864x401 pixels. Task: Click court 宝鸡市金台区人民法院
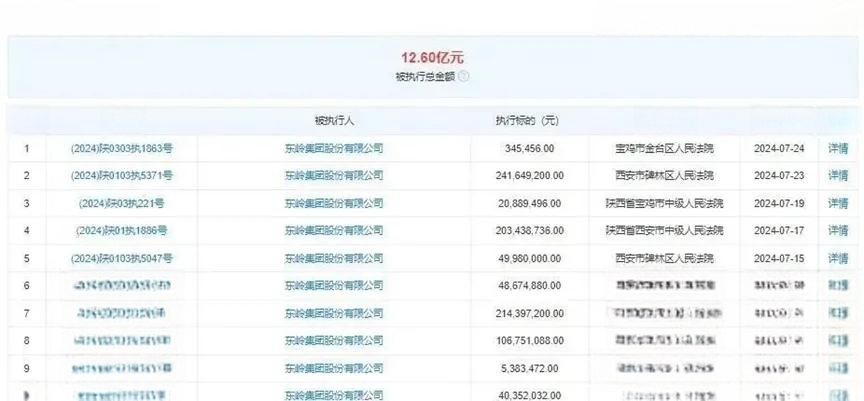pos(665,148)
